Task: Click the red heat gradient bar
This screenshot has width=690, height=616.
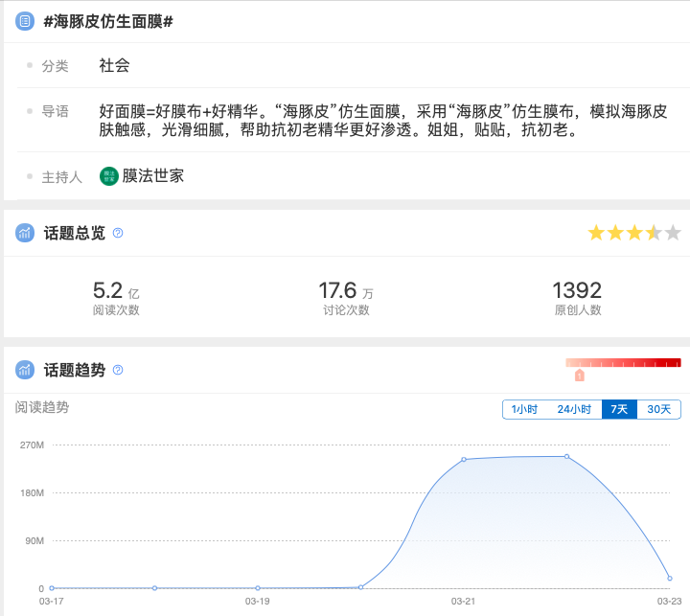Action: point(623,363)
